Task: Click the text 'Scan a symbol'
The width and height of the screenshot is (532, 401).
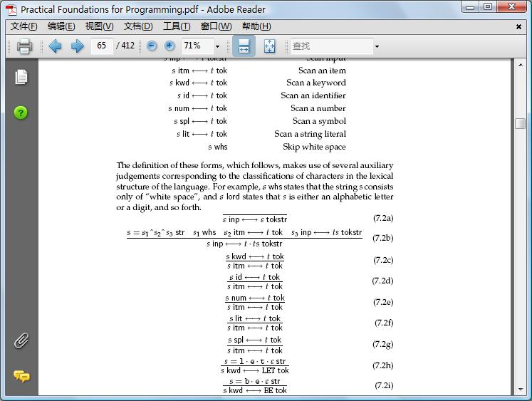Action: click(319, 121)
